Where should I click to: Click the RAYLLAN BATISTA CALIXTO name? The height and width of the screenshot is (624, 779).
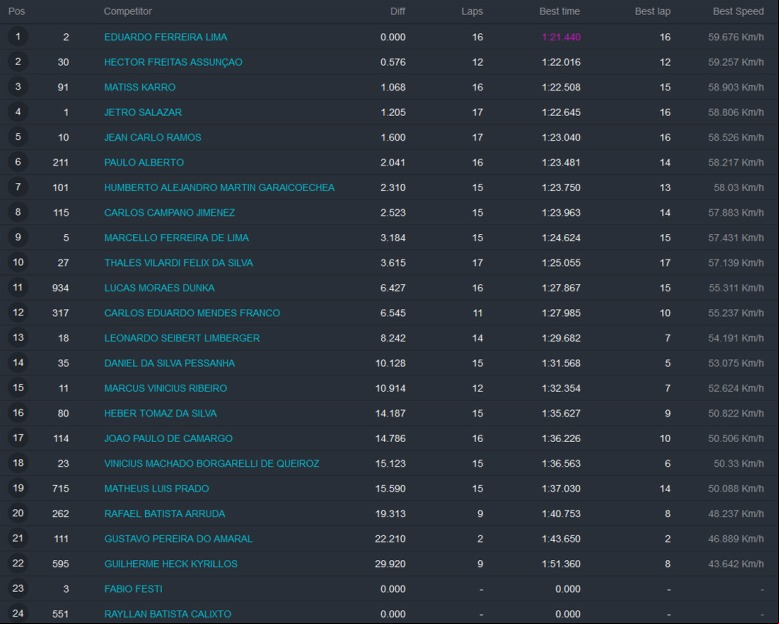(167, 614)
